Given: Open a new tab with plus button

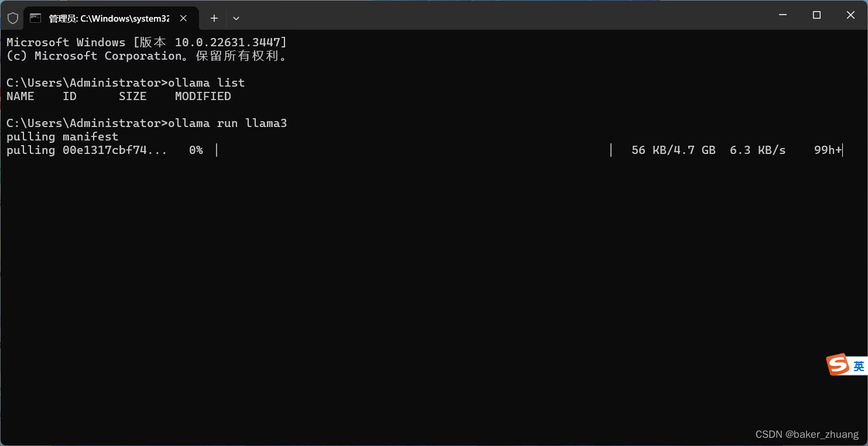Looking at the screenshot, I should [x=214, y=18].
